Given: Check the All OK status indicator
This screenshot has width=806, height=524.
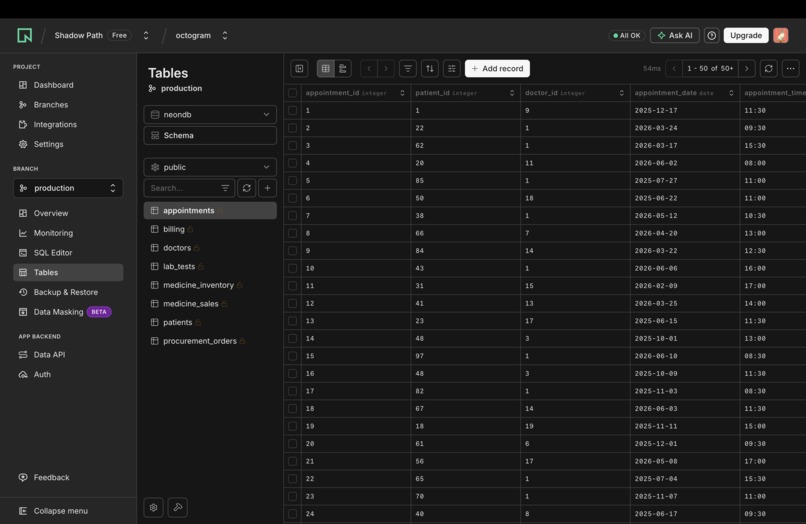Looking at the screenshot, I should [627, 35].
